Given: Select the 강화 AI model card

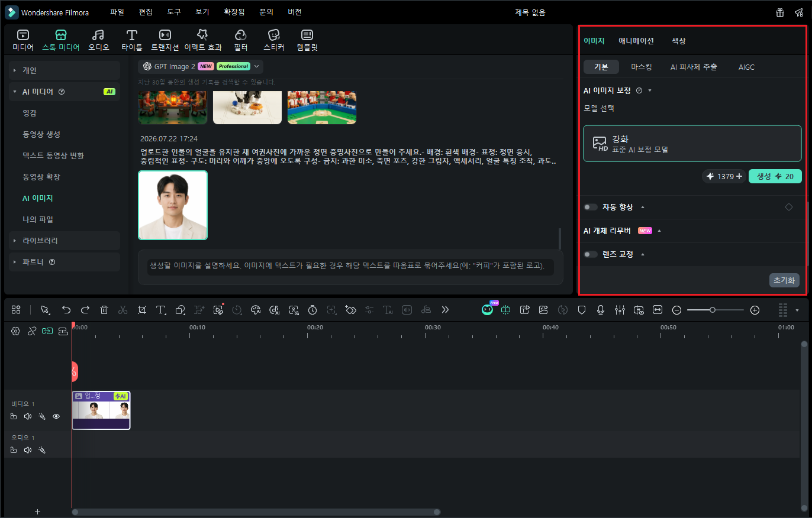Looking at the screenshot, I should click(x=692, y=143).
